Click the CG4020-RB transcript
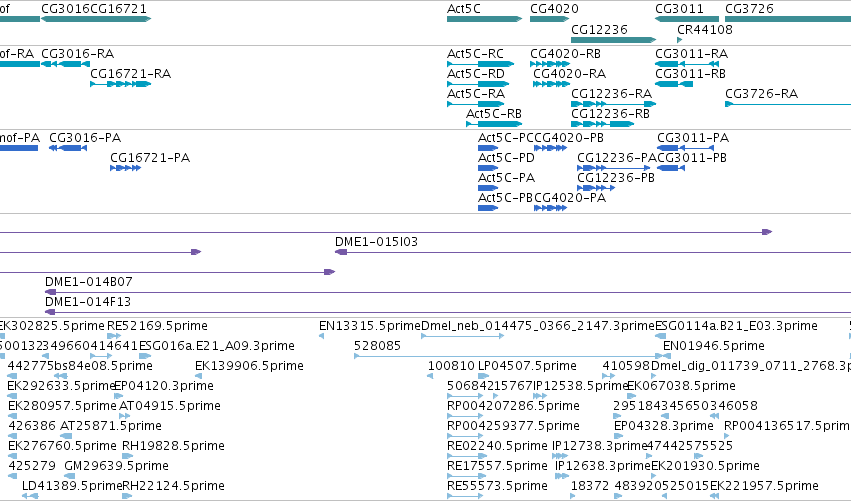This screenshot has height=501, width=851. [x=550, y=64]
